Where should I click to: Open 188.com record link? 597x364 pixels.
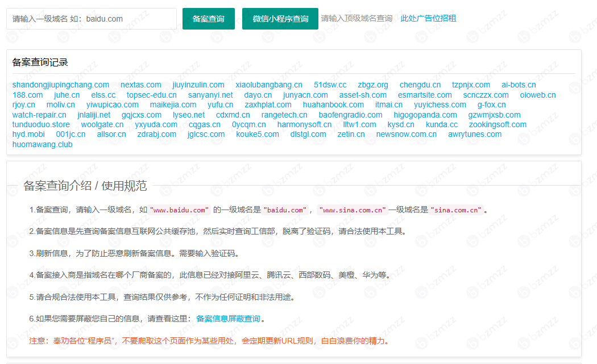(27, 95)
